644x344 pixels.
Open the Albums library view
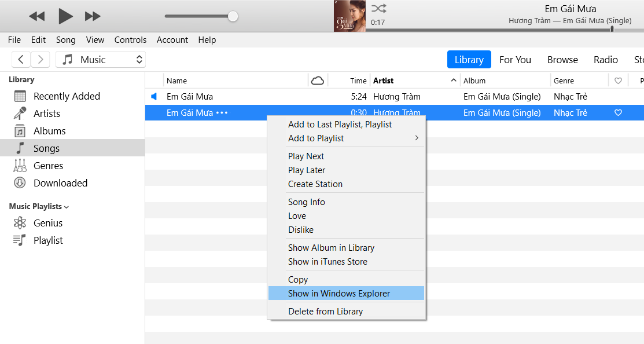click(49, 130)
